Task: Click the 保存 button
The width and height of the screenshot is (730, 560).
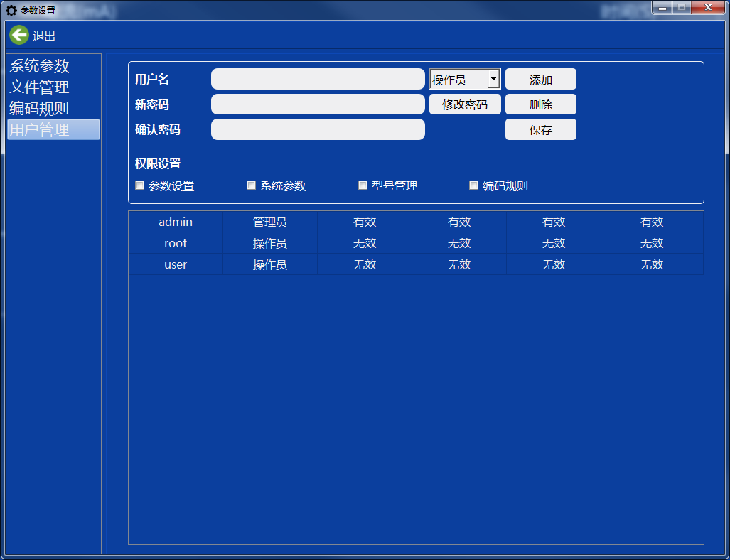Action: point(540,129)
